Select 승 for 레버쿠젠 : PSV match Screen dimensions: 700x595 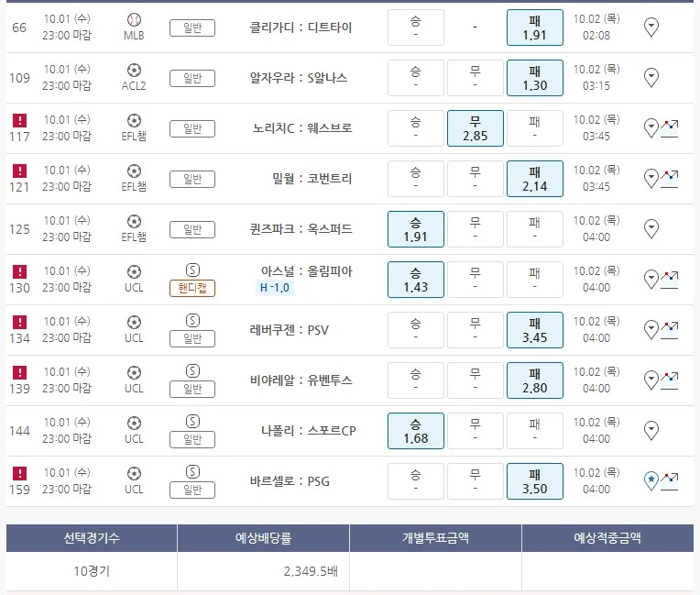coord(415,330)
